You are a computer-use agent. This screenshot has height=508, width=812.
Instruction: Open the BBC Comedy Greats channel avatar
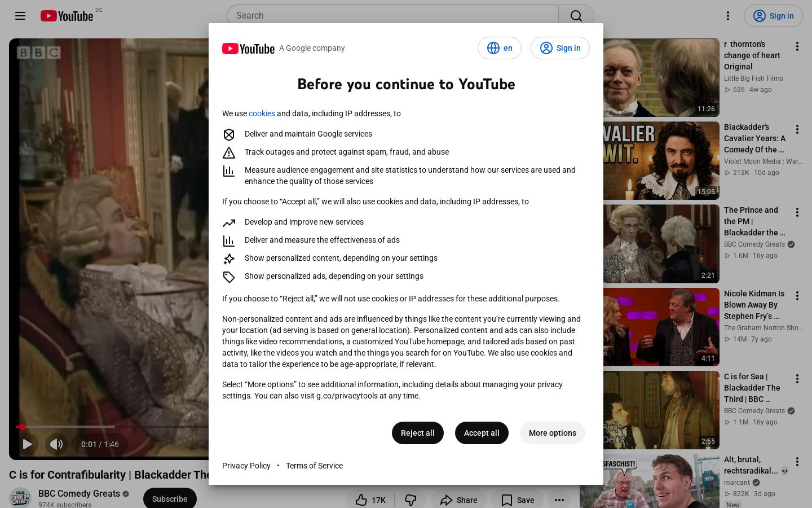[20, 498]
